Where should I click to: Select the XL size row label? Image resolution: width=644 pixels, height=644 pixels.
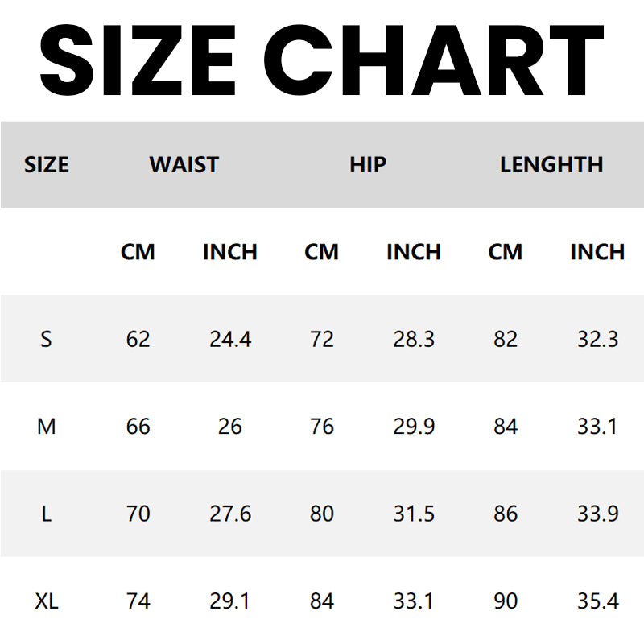click(47, 601)
